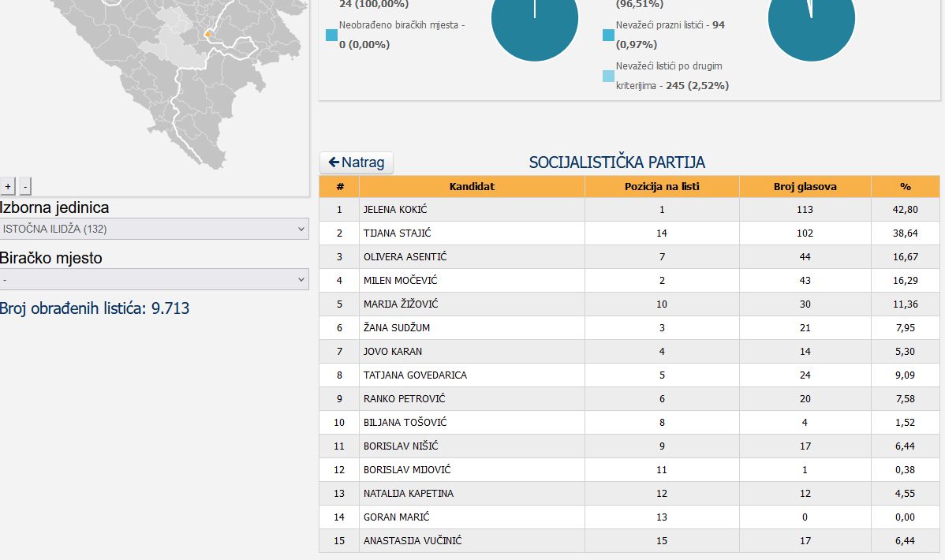Select candidate BILJANA TOŠOVIĆ
The height and width of the screenshot is (560, 945).
click(405, 423)
